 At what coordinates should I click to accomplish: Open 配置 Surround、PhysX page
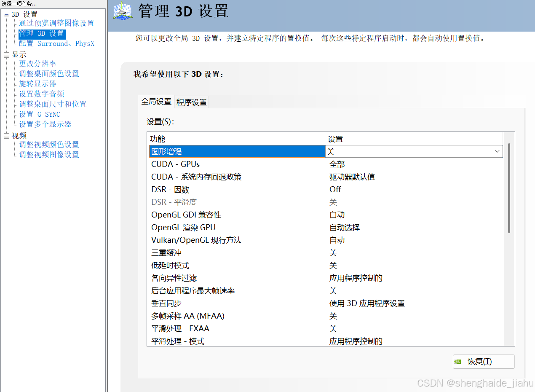56,43
